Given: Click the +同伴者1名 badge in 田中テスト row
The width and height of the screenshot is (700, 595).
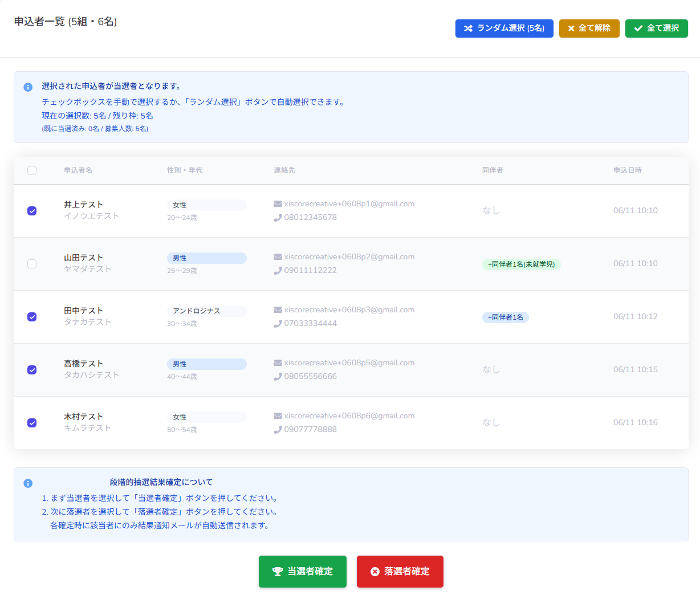Looking at the screenshot, I should tap(506, 317).
